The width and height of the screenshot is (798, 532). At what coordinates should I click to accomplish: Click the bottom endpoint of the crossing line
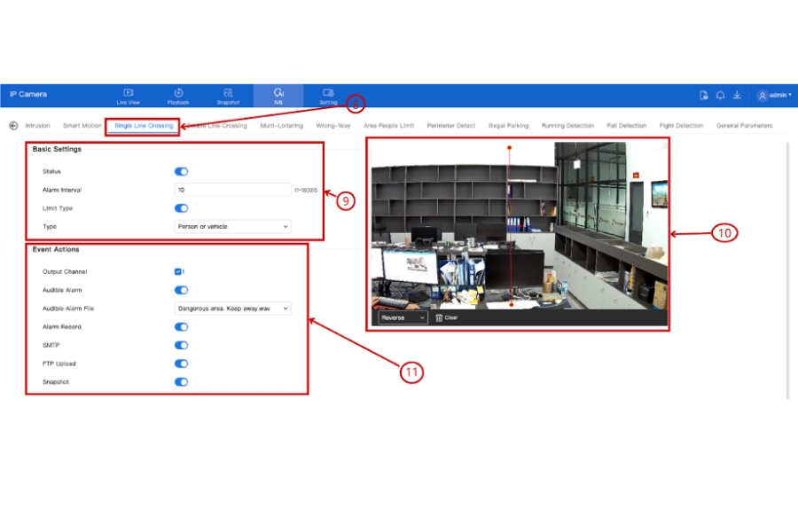point(512,304)
